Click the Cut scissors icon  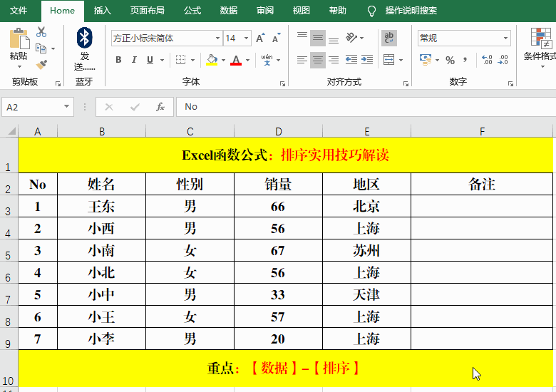tap(41, 32)
